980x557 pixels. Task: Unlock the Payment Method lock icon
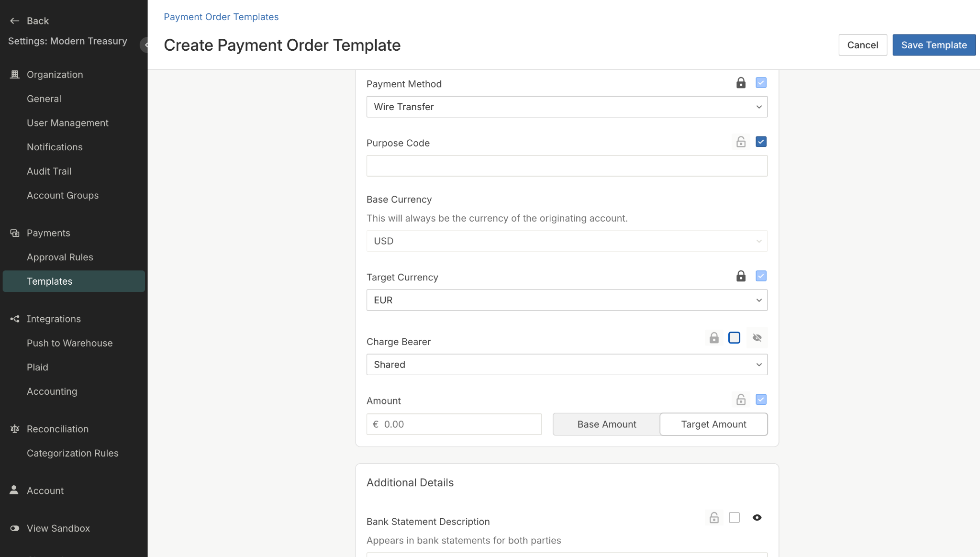[x=741, y=83]
